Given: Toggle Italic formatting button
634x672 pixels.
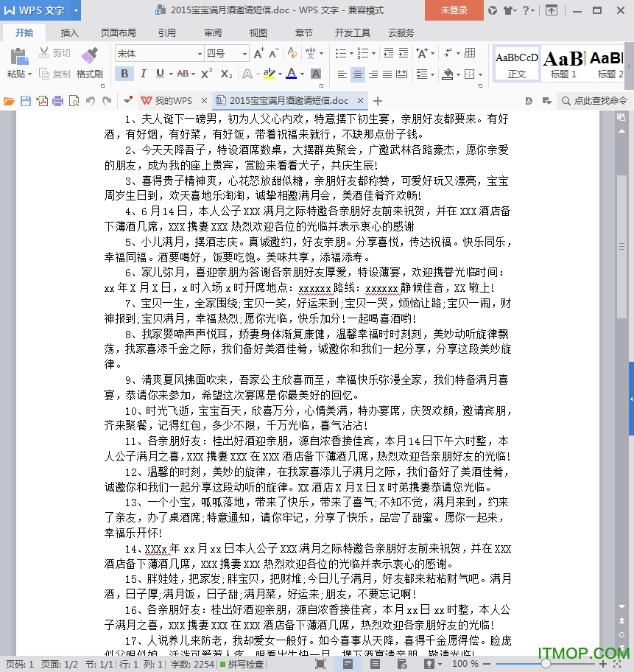Looking at the screenshot, I should click(x=141, y=74).
